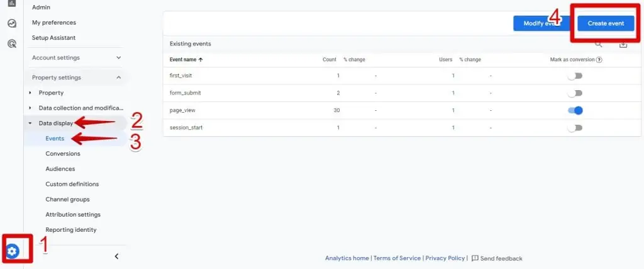
Task: Open the Terms of Service link
Action: point(397,258)
